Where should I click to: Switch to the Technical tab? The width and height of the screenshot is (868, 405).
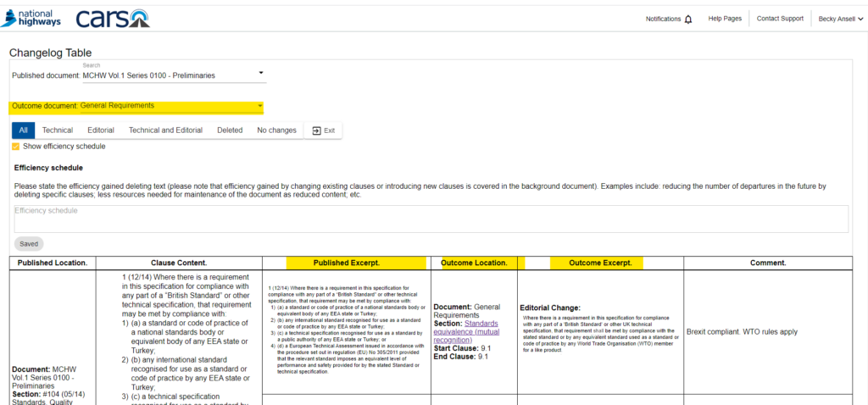(x=58, y=130)
